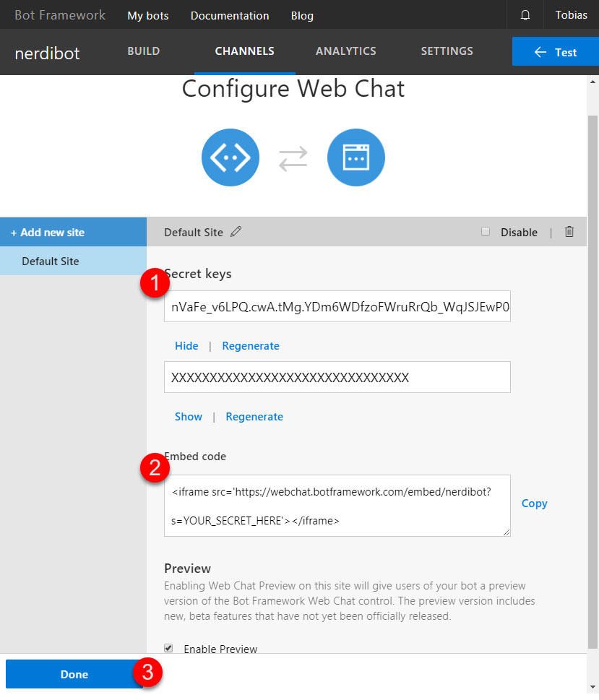The width and height of the screenshot is (599, 700).
Task: Open the SETTINGS tab
Action: [447, 51]
